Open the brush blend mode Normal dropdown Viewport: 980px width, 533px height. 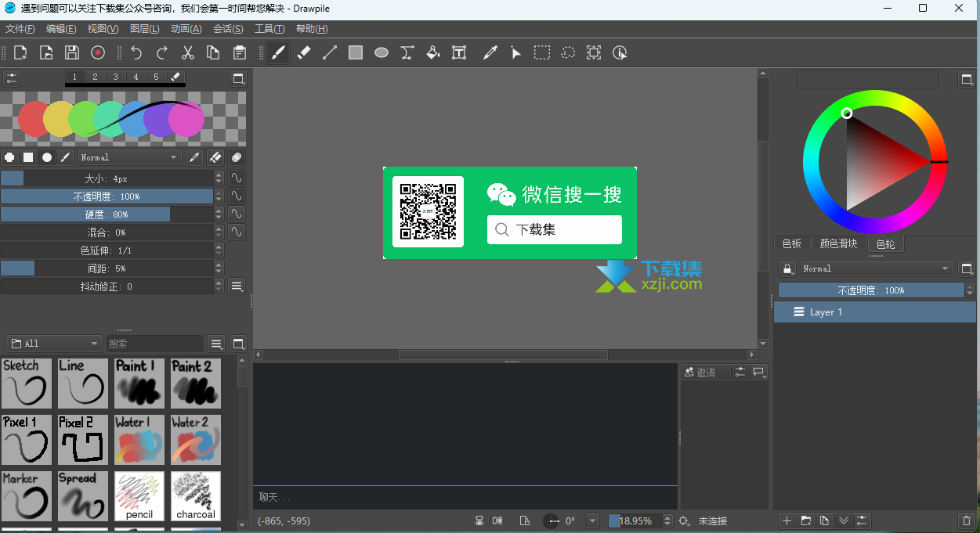click(130, 157)
